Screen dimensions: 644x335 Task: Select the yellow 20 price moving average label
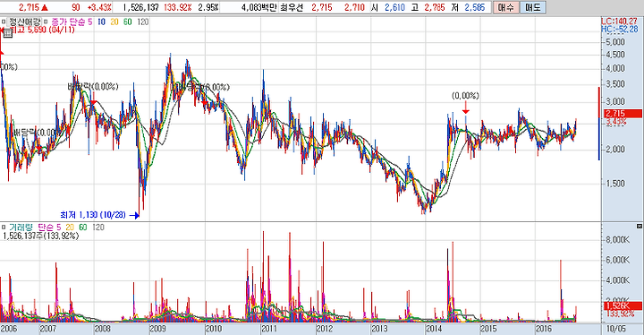114,21
